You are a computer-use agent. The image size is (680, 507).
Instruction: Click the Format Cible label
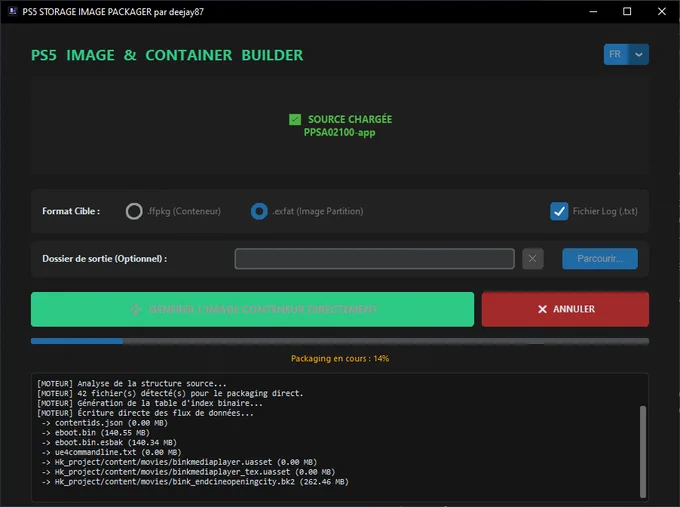pos(71,211)
